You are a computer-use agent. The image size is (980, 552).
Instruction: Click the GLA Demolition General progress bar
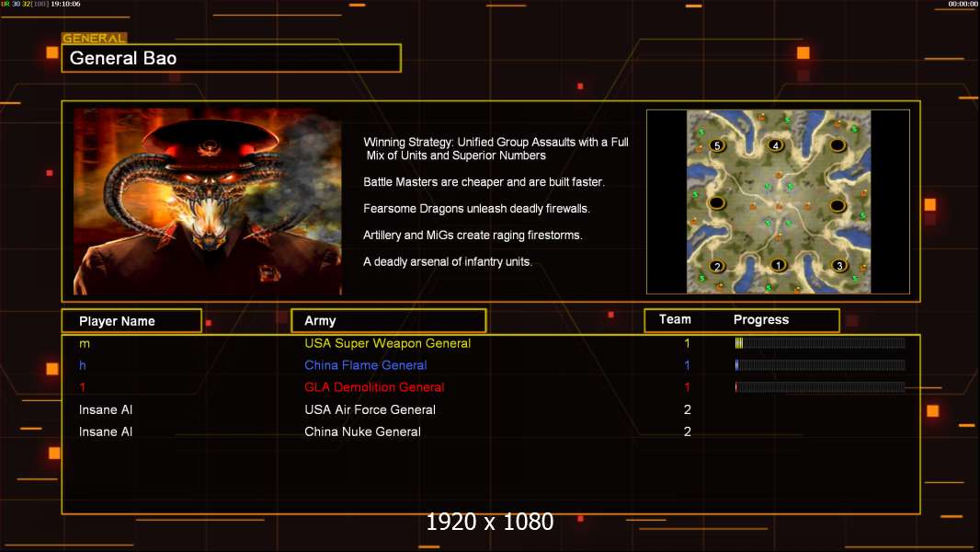[x=820, y=387]
